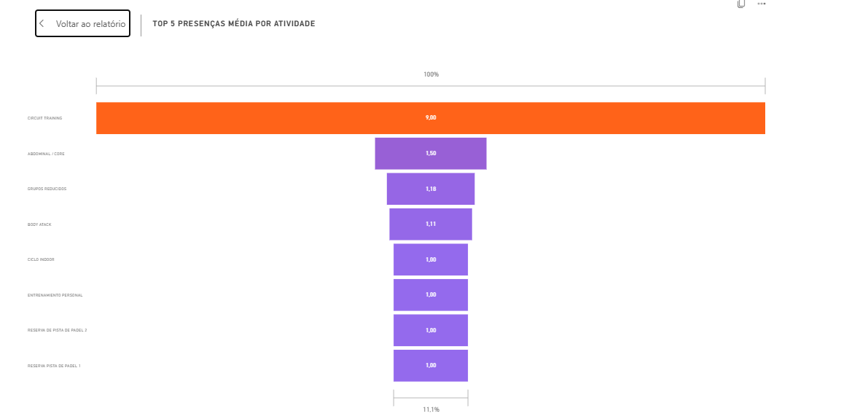Click the Reserva de Pista de Padel 2 bar
The width and height of the screenshot is (868, 419).
point(431,330)
